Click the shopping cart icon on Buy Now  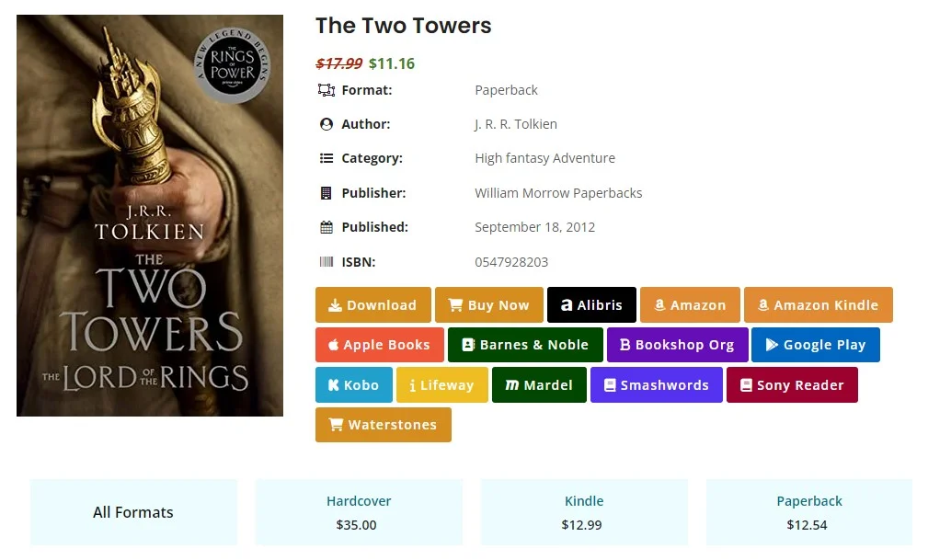(456, 304)
